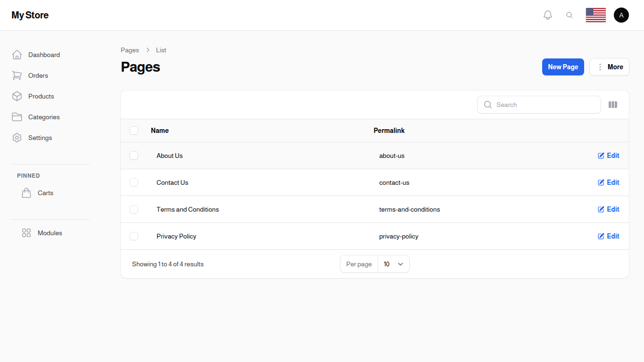Click the Modules grid icon
The image size is (644, 362).
point(26,232)
